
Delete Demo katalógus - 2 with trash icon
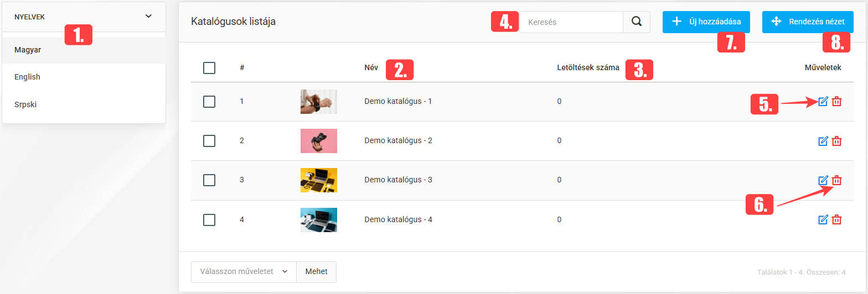[x=837, y=141]
